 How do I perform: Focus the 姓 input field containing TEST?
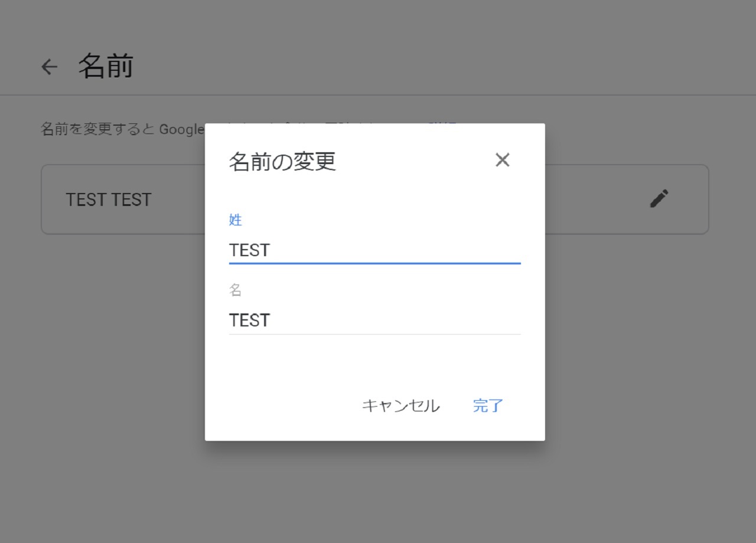click(x=374, y=250)
